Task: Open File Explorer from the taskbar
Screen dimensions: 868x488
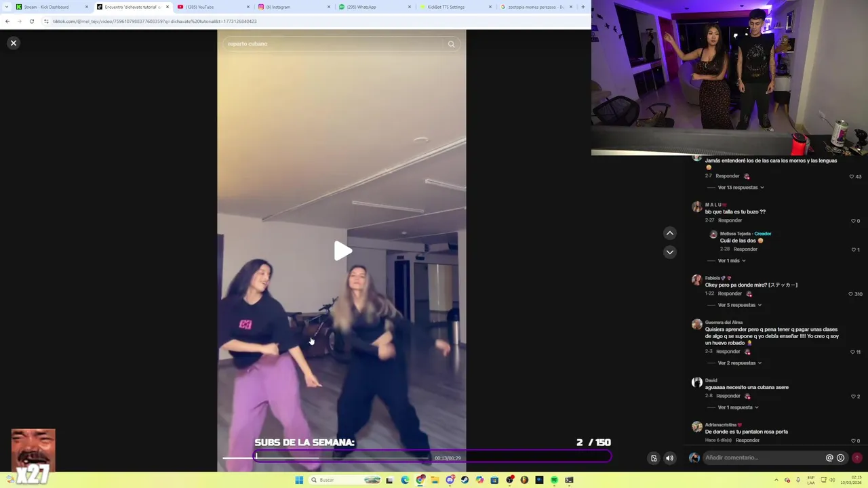Action: [435, 480]
